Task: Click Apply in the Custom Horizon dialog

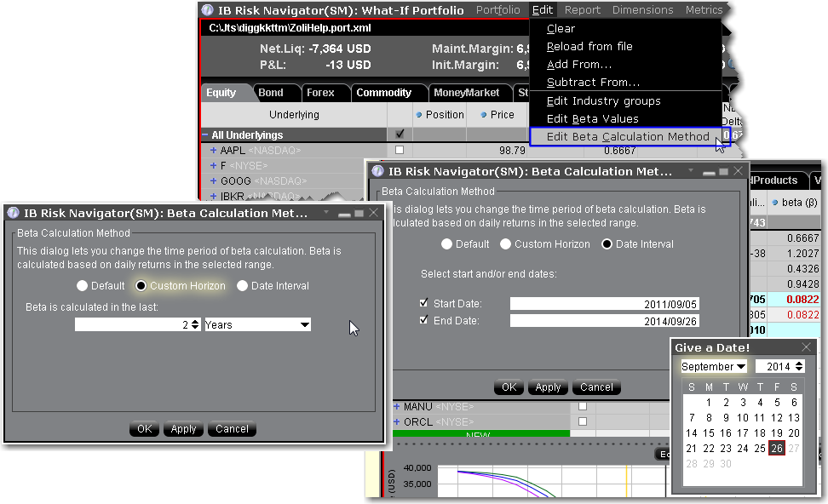Action: [183, 429]
